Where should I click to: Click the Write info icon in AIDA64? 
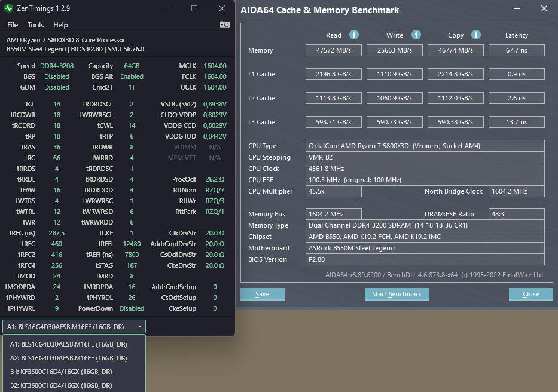point(416,35)
